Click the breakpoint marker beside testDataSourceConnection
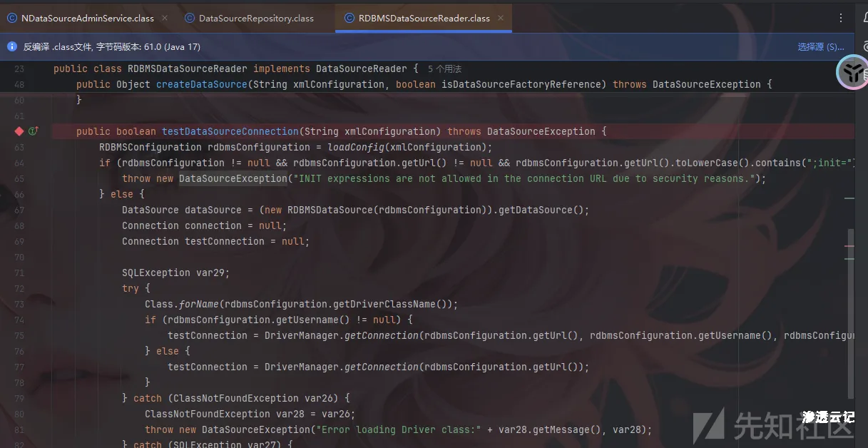 pyautogui.click(x=19, y=131)
